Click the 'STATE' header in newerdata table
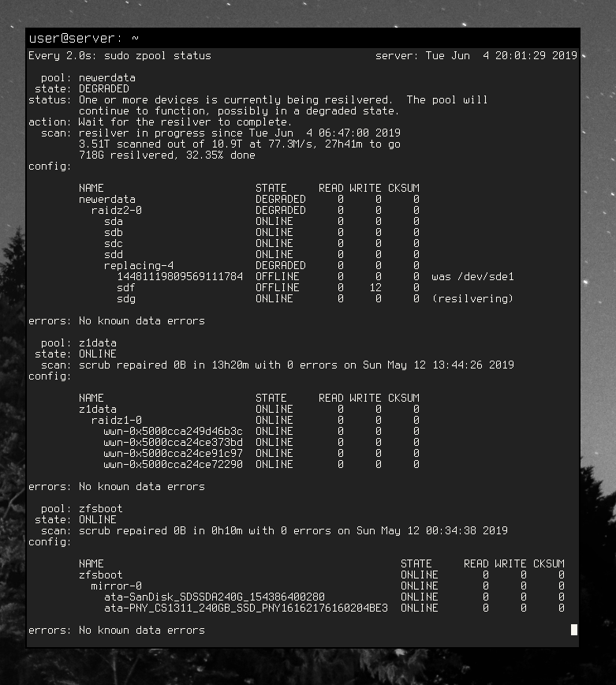The width and height of the screenshot is (616, 685). coord(271,188)
